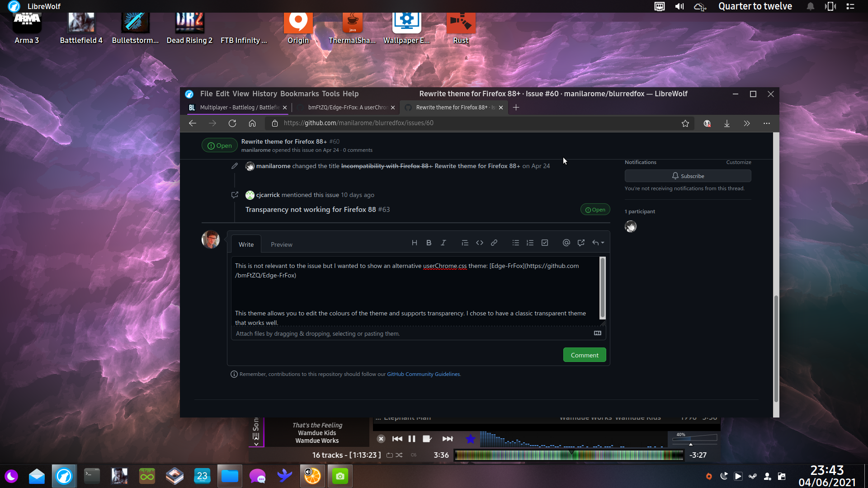Viewport: 868px width, 488px height.
Task: Reference an issue or pull request
Action: 581,243
